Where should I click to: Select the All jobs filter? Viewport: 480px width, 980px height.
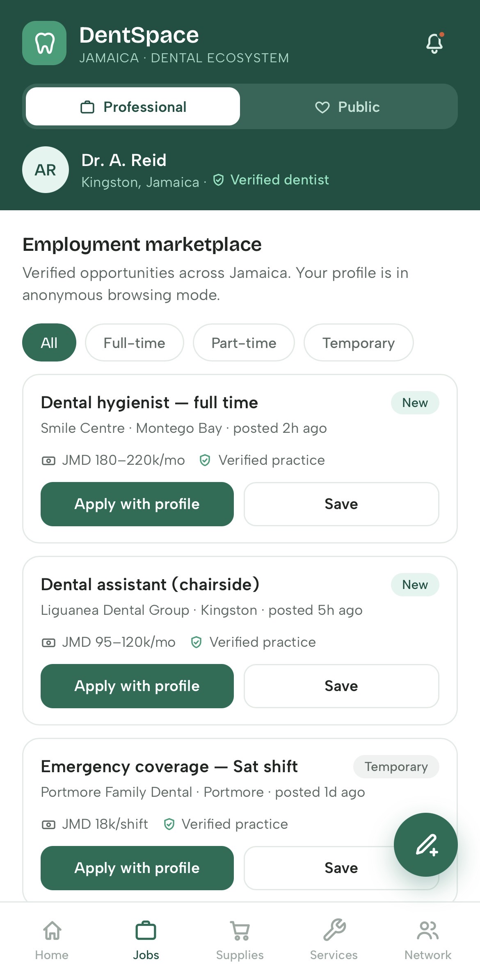click(49, 343)
